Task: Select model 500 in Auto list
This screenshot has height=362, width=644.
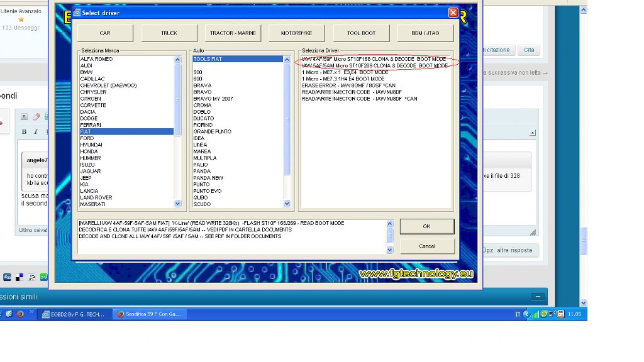Action: tap(197, 72)
